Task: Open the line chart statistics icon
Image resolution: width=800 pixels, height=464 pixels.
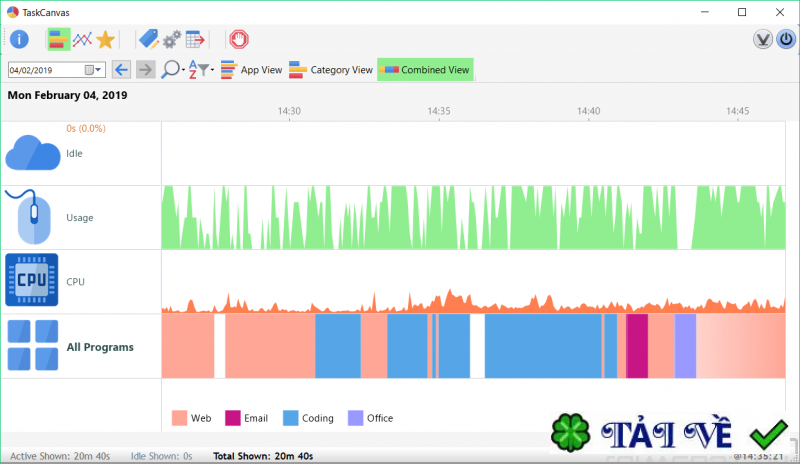Action: [82, 39]
